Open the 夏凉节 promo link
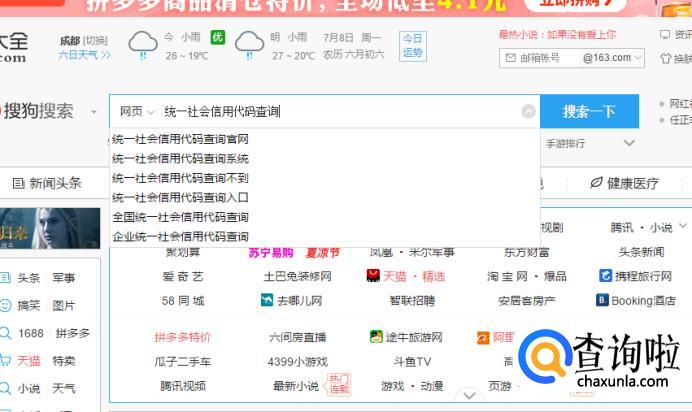 [323, 253]
